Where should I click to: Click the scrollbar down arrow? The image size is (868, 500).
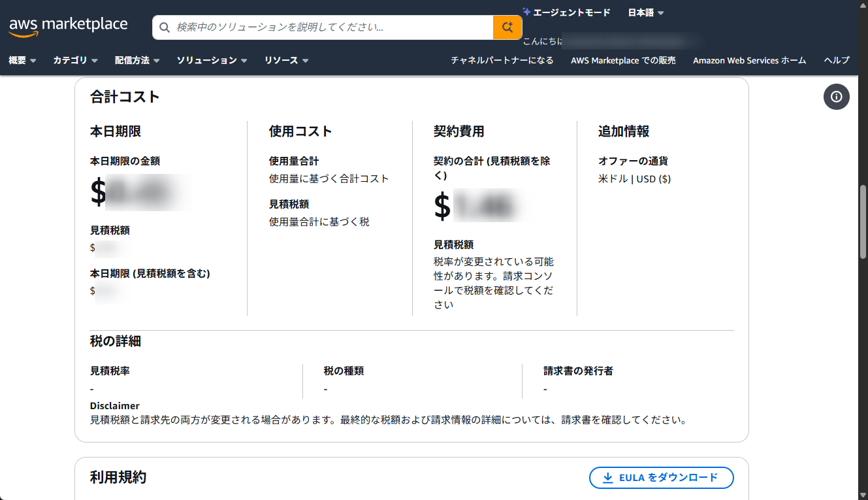click(x=862, y=494)
